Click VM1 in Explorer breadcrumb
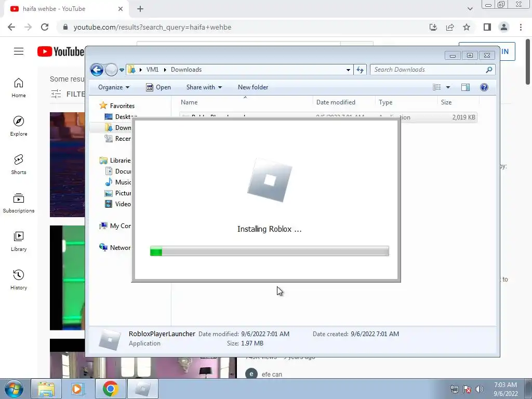The width and height of the screenshot is (532, 399). tap(152, 70)
